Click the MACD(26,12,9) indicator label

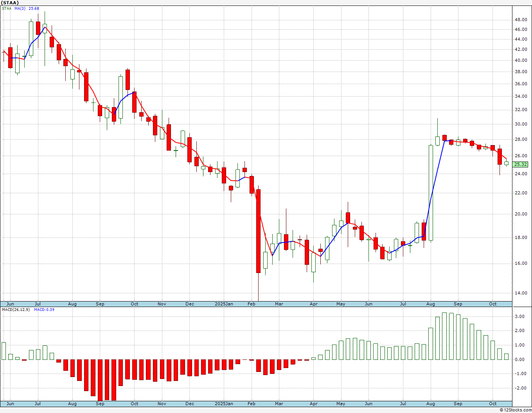pos(16,309)
